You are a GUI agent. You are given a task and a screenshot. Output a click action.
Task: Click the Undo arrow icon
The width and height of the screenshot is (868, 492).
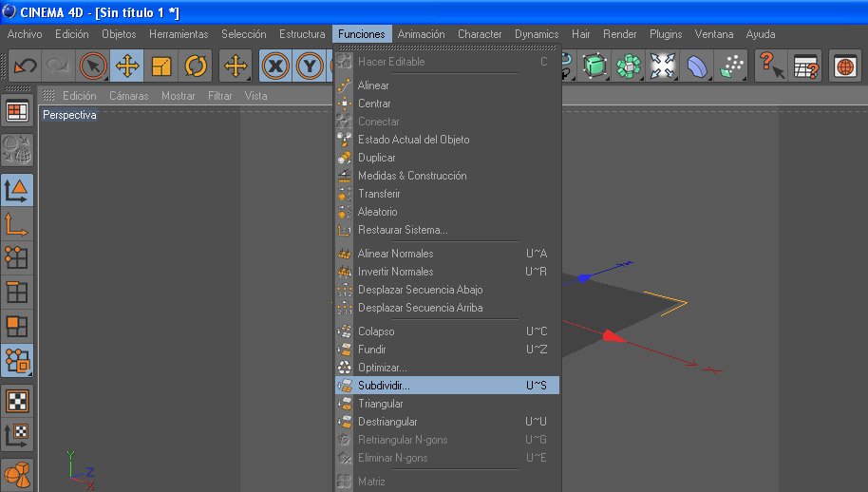click(26, 66)
